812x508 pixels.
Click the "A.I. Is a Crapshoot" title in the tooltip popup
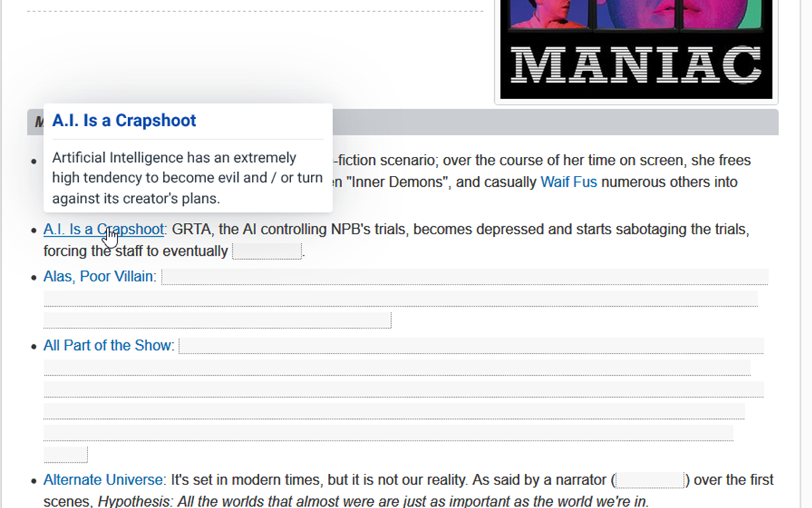pos(124,121)
